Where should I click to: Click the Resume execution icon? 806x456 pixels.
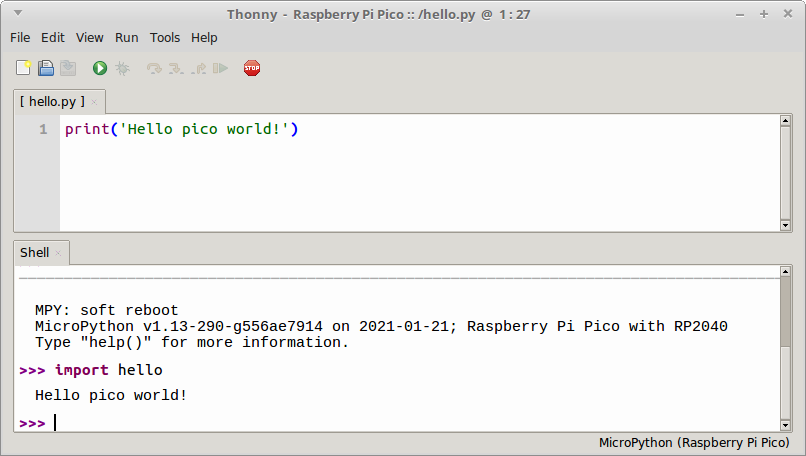[x=221, y=68]
